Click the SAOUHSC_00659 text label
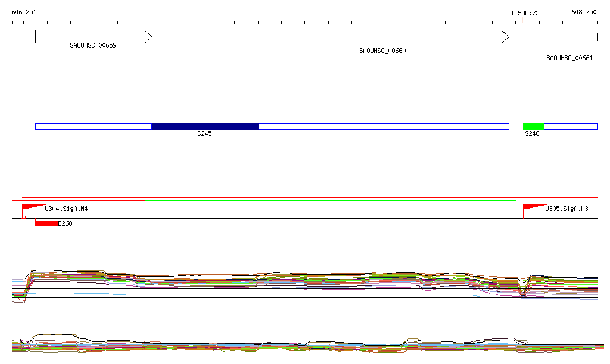The height and width of the screenshot is (364, 610). click(x=93, y=45)
